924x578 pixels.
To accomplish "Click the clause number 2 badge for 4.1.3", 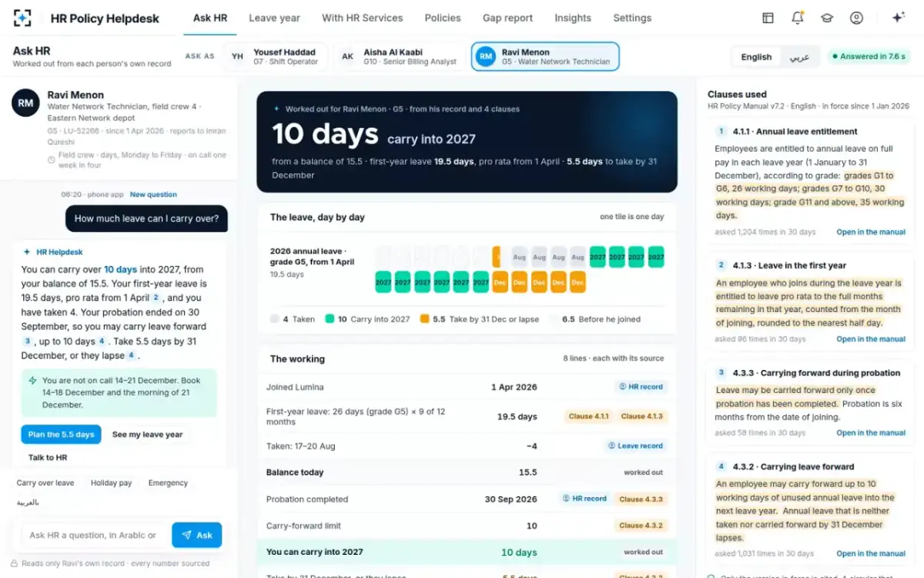I will [721, 265].
